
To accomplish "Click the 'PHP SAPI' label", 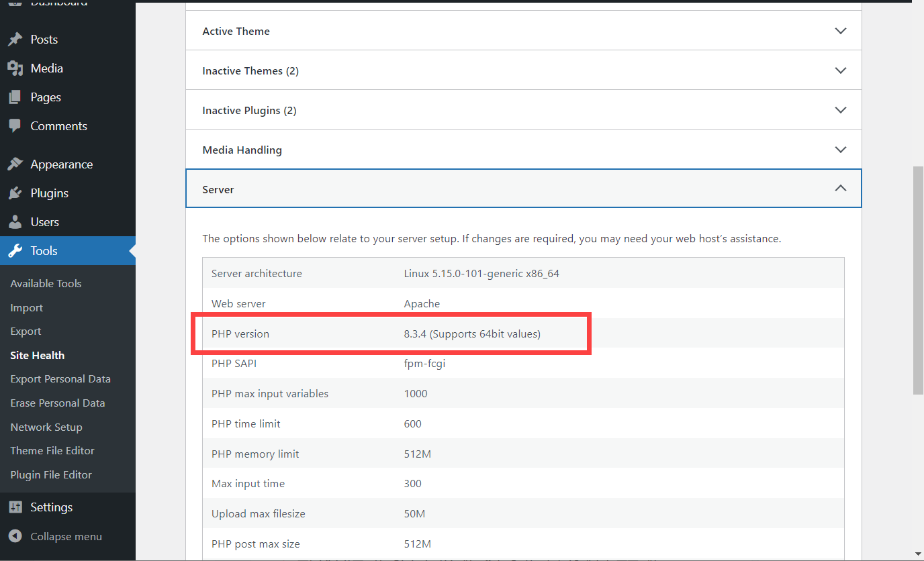I will 234,364.
